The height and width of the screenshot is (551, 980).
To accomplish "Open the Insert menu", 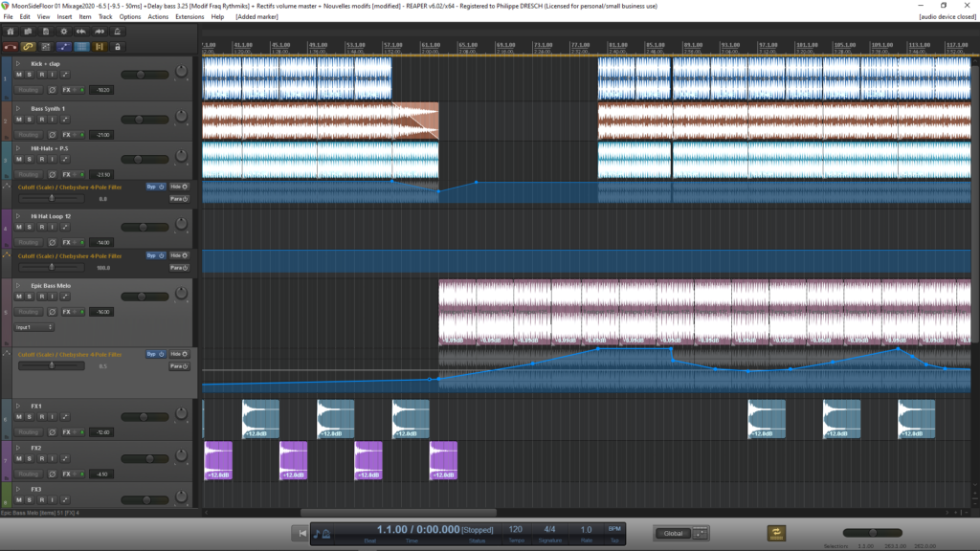I will coord(64,17).
